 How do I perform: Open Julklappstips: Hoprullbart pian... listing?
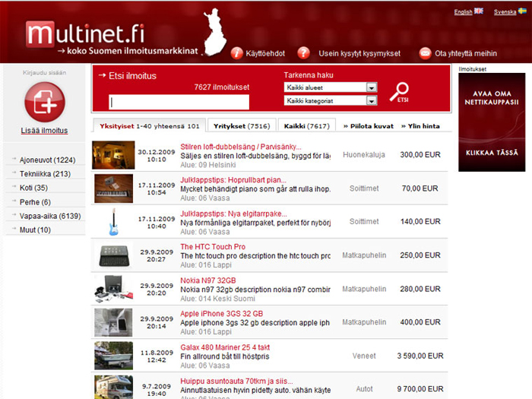point(233,180)
